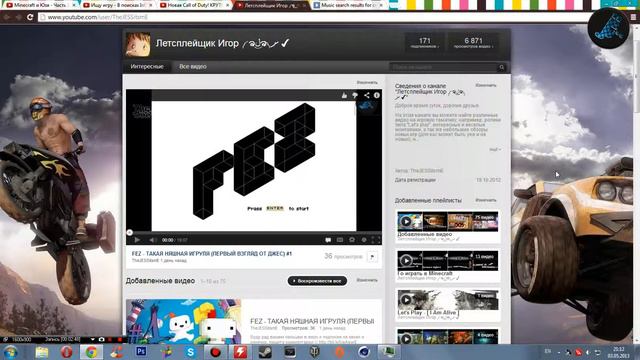640x360 pixels.
Task: Open Photoshop from the taskbar
Action: point(141,351)
